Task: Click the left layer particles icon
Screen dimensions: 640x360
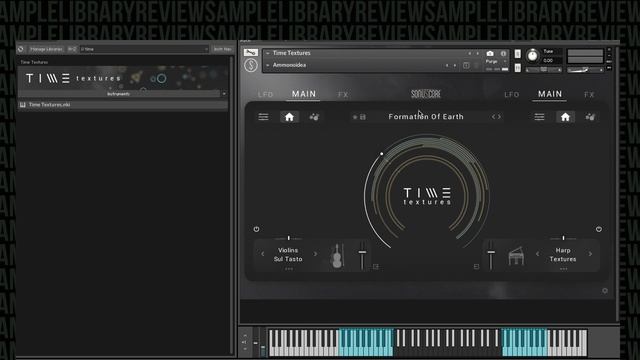Action: pyautogui.click(x=314, y=117)
